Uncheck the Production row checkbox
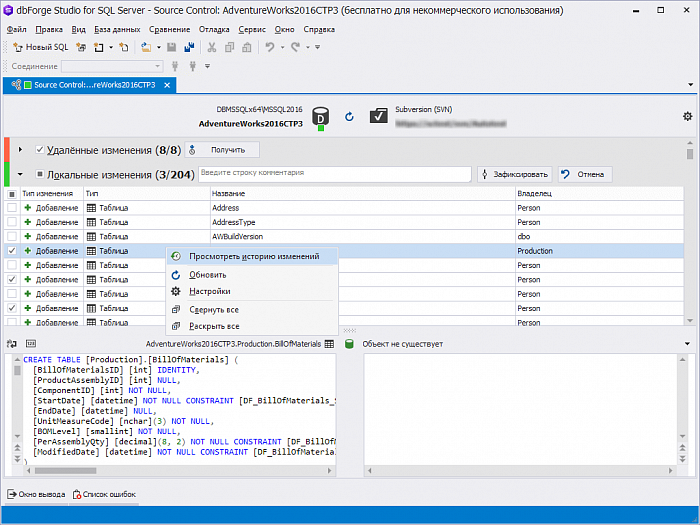This screenshot has height=525, width=700. (x=12, y=251)
